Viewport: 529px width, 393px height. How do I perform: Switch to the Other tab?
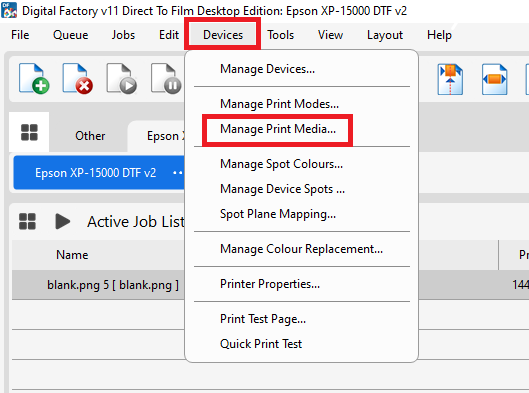coord(90,136)
